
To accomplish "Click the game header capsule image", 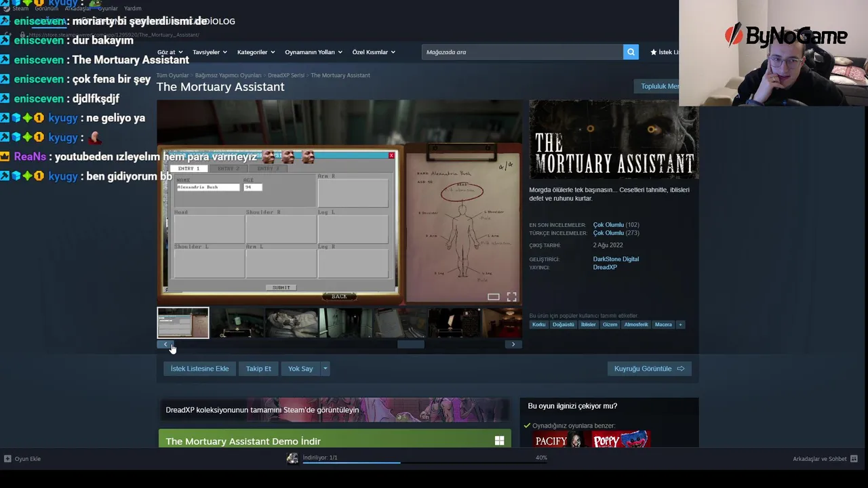I will click(x=614, y=139).
